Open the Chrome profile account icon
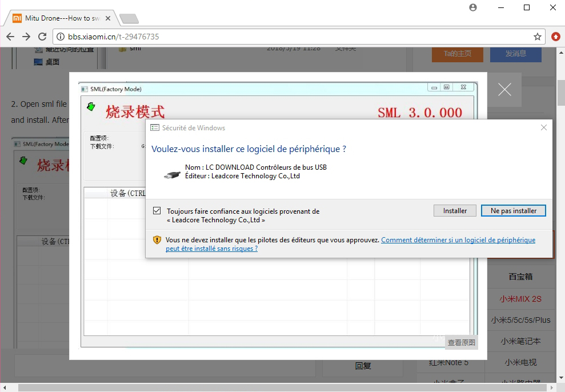Screen dimensions: 565x392 click(x=473, y=7)
